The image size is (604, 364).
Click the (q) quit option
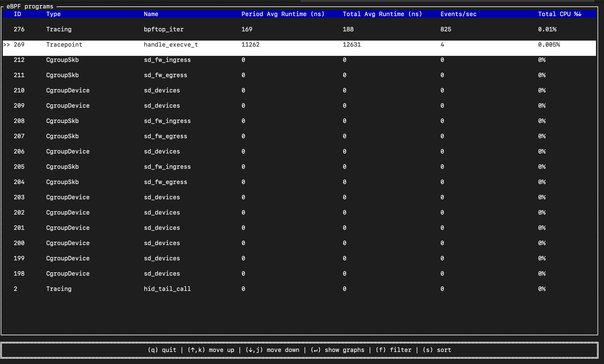click(162, 350)
